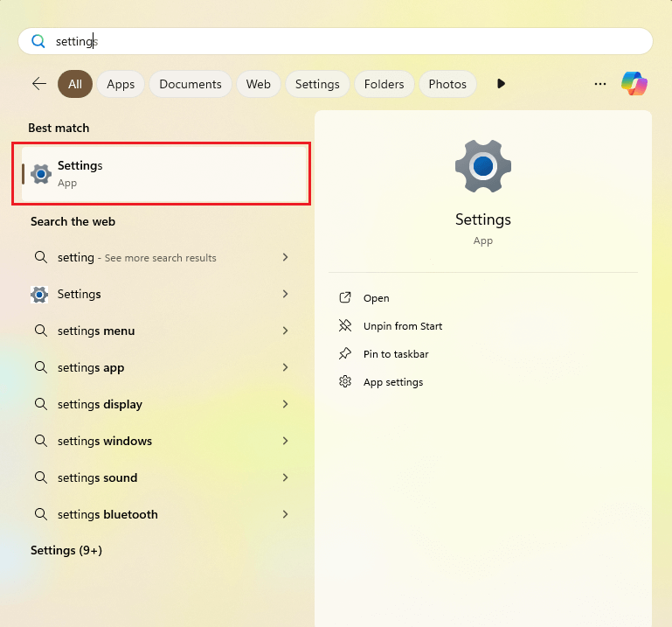The height and width of the screenshot is (627, 672).
Task: Switch to the Web filter tab
Action: click(x=259, y=84)
